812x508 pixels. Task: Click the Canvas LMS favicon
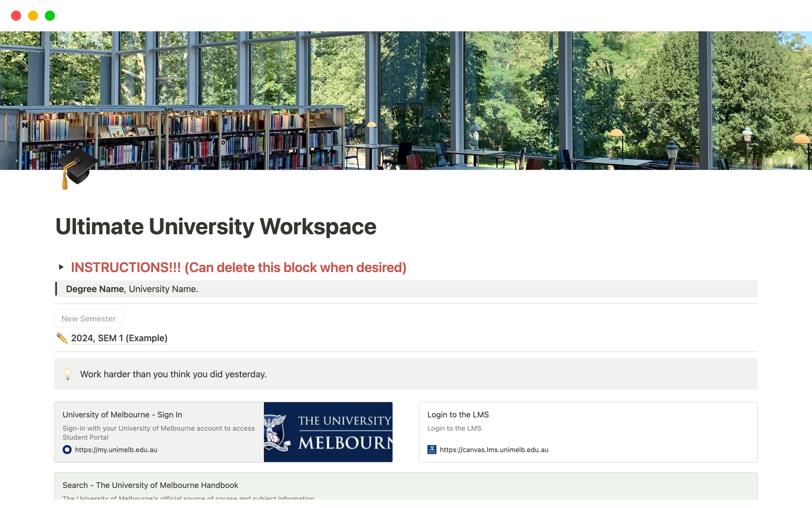(x=432, y=450)
